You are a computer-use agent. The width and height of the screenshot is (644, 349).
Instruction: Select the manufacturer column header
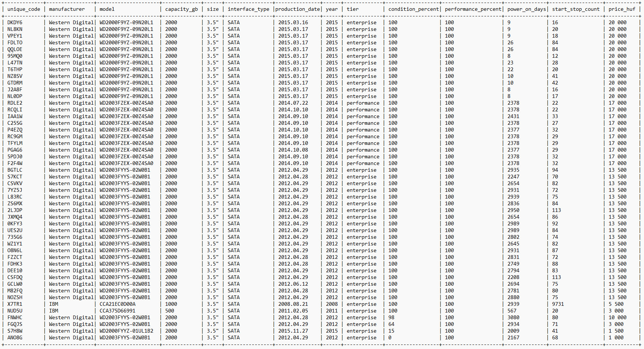click(x=67, y=9)
